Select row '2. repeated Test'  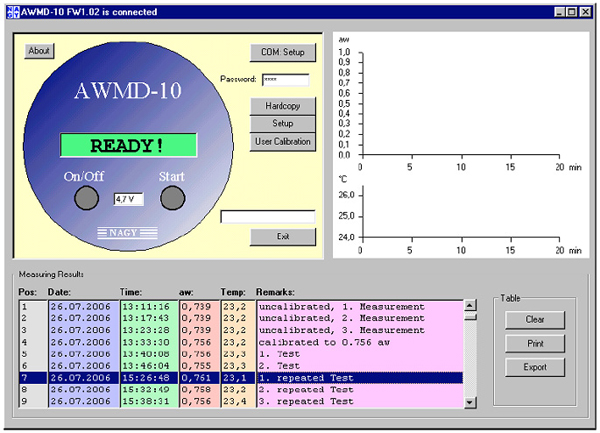point(306,390)
